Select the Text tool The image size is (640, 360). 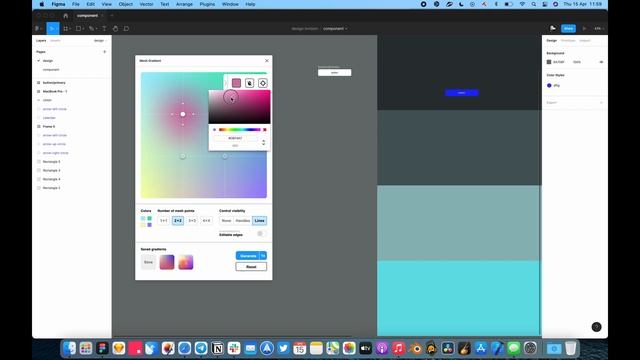point(104,29)
